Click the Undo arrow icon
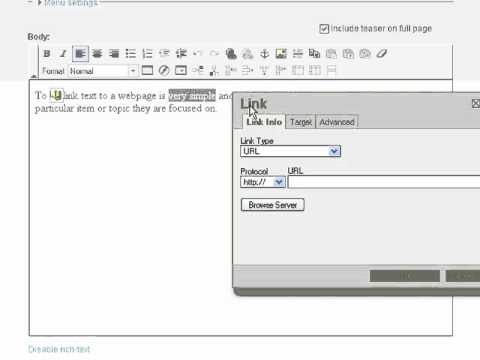Image resolution: width=480 pixels, height=360 pixels. tap(198, 54)
